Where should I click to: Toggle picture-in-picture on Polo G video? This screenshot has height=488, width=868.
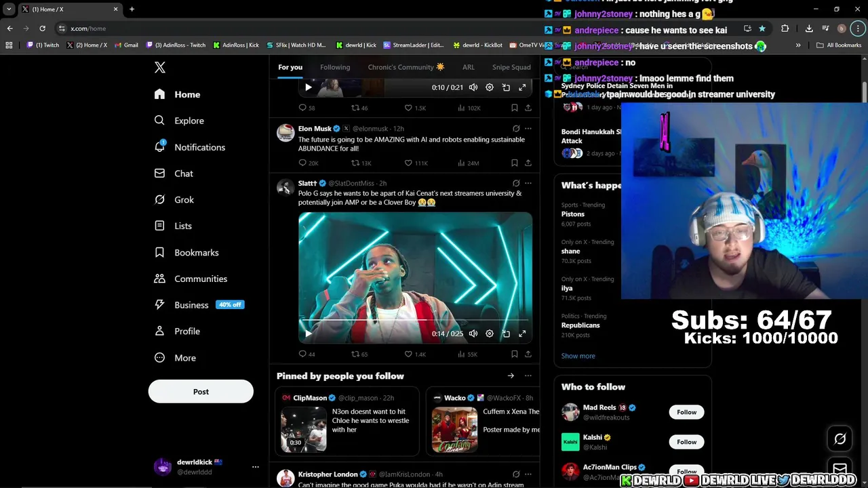506,333
